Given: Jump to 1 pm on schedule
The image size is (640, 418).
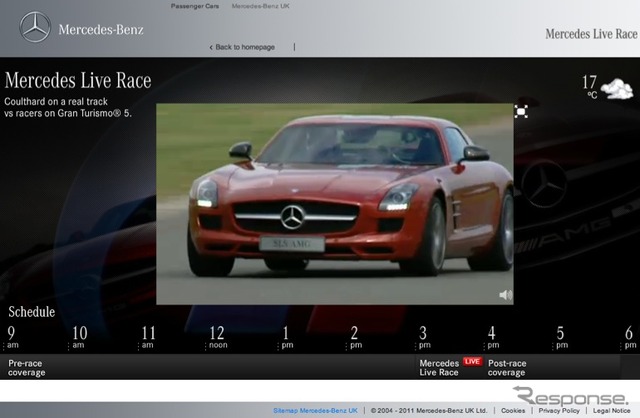Looking at the screenshot, I should (287, 338).
